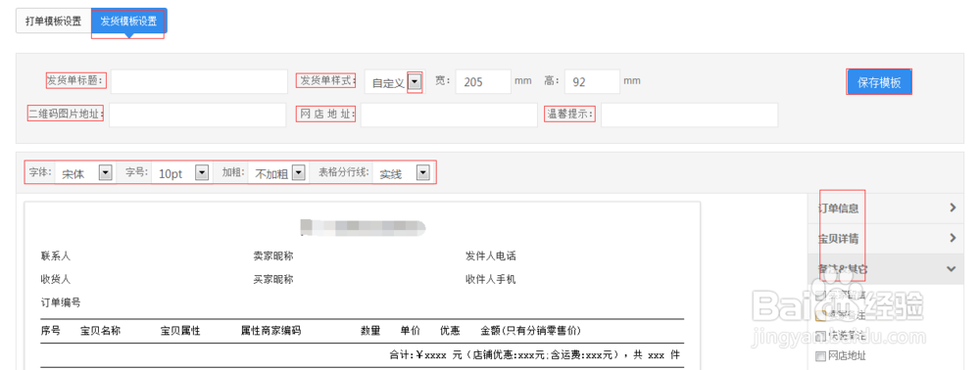Click the 高 height field showing 92
This screenshot has height=370, width=980.
point(592,82)
